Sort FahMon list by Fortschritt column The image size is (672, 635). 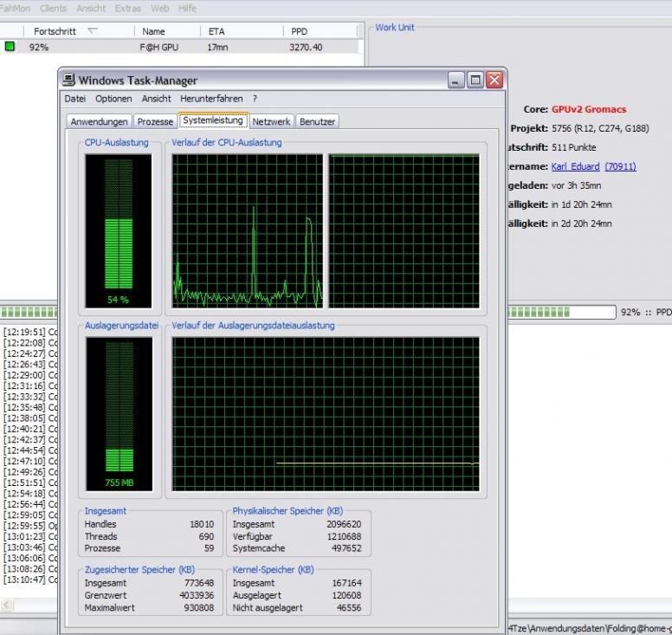pos(79,31)
